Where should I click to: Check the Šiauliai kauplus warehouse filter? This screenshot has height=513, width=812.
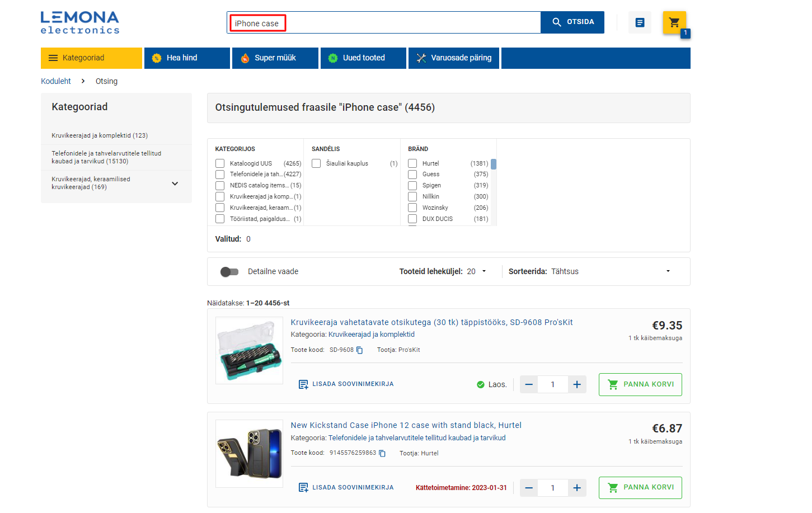click(316, 163)
